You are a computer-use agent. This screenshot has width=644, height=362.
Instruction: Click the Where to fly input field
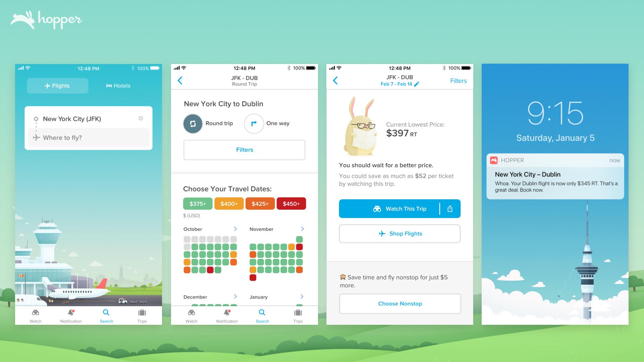[89, 137]
